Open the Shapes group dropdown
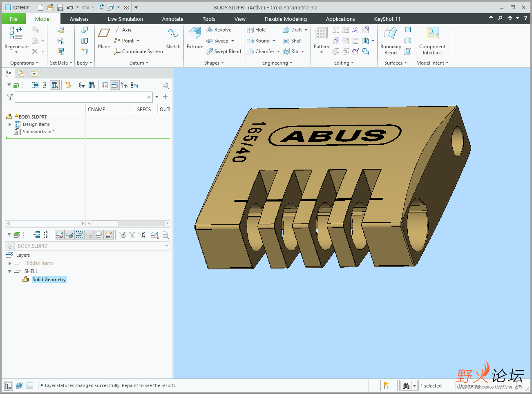This screenshot has height=394, width=532. [214, 63]
